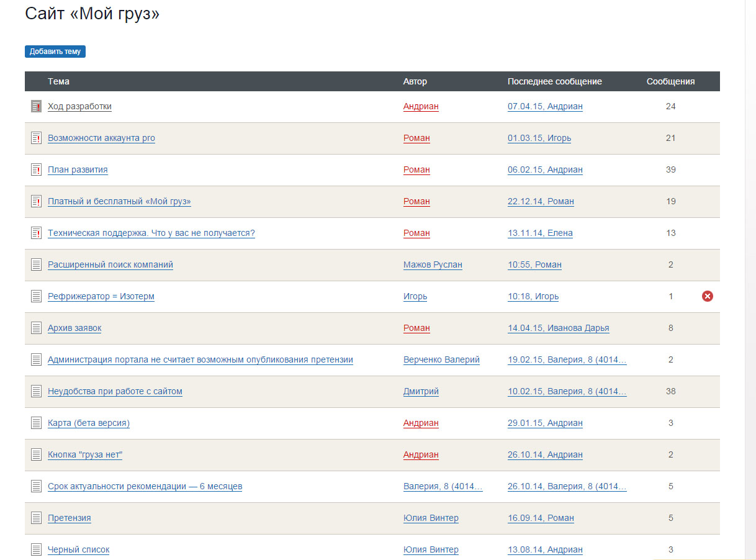Viewport: 756px width, 560px height.
Task: Click pinned icon beside Техническая поддержка topic
Action: pyautogui.click(x=36, y=233)
